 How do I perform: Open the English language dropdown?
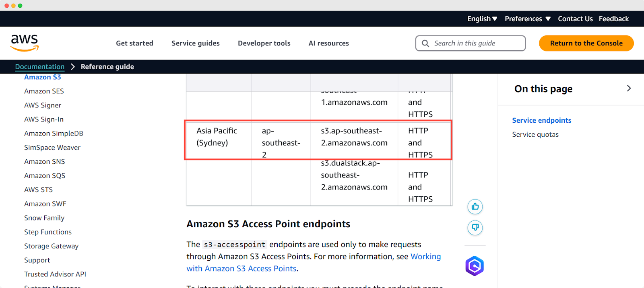495,19
